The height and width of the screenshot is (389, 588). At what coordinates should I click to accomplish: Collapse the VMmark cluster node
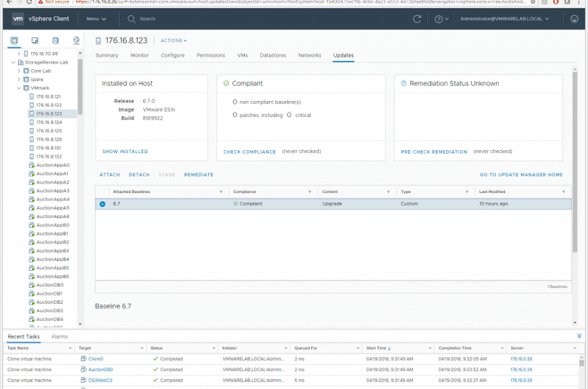pyautogui.click(x=19, y=88)
